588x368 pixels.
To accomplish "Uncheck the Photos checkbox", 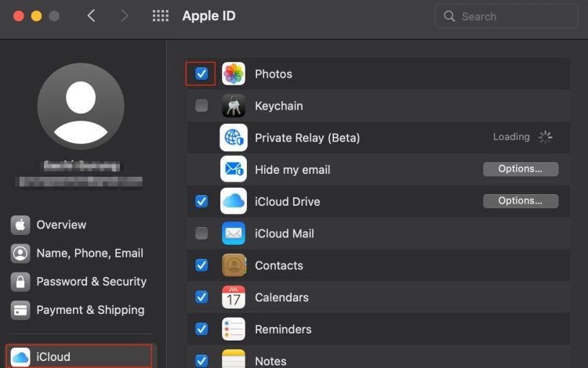I will [x=201, y=74].
